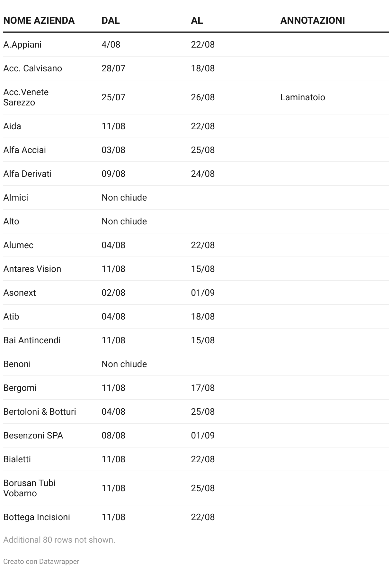The width and height of the screenshot is (392, 569).
Task: Click the NOME AZIENDA column header
Action: 39,21
